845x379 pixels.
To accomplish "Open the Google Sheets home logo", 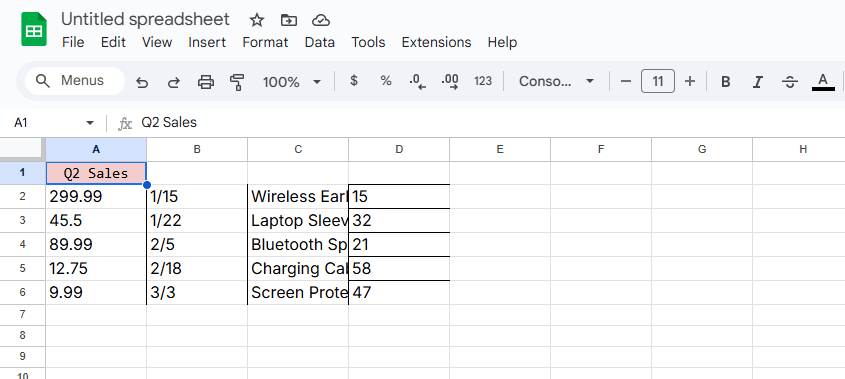I will point(34,29).
